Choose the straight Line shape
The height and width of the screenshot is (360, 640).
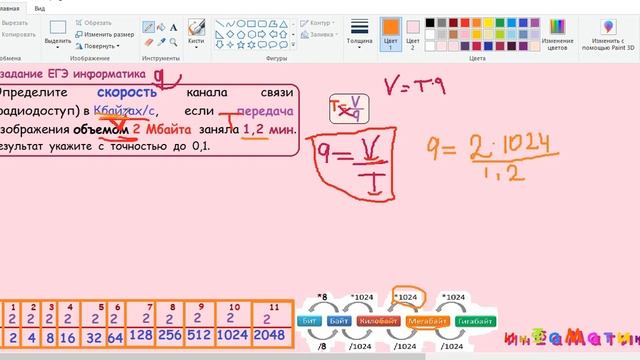point(220,24)
